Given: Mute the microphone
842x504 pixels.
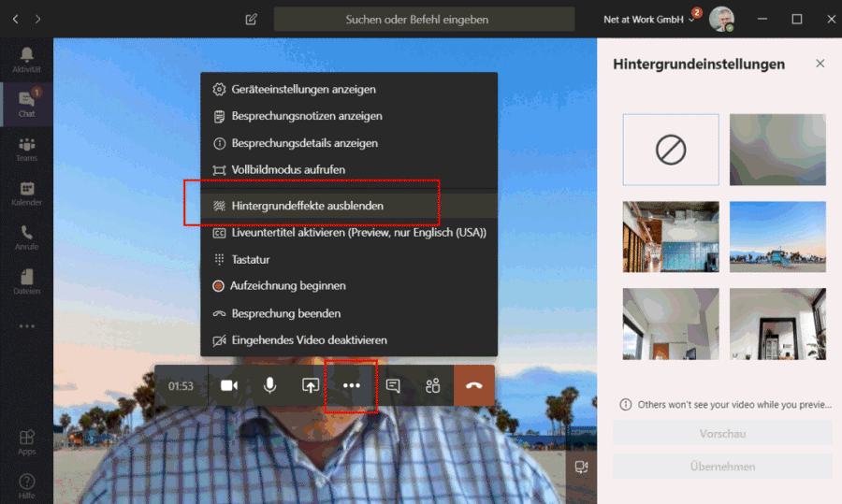Looking at the screenshot, I should pyautogui.click(x=270, y=385).
